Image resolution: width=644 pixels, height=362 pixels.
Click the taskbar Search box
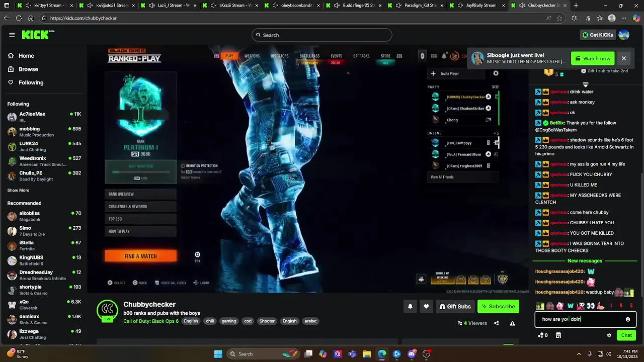pos(262,354)
